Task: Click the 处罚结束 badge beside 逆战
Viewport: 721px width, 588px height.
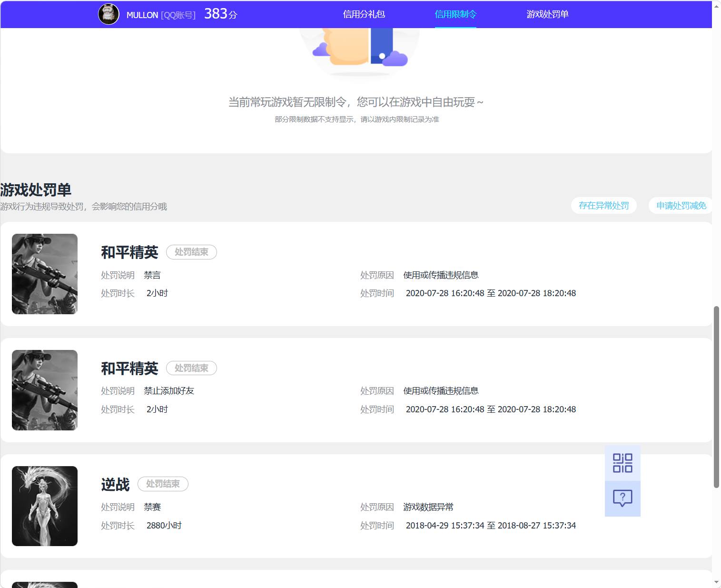Action: [163, 484]
